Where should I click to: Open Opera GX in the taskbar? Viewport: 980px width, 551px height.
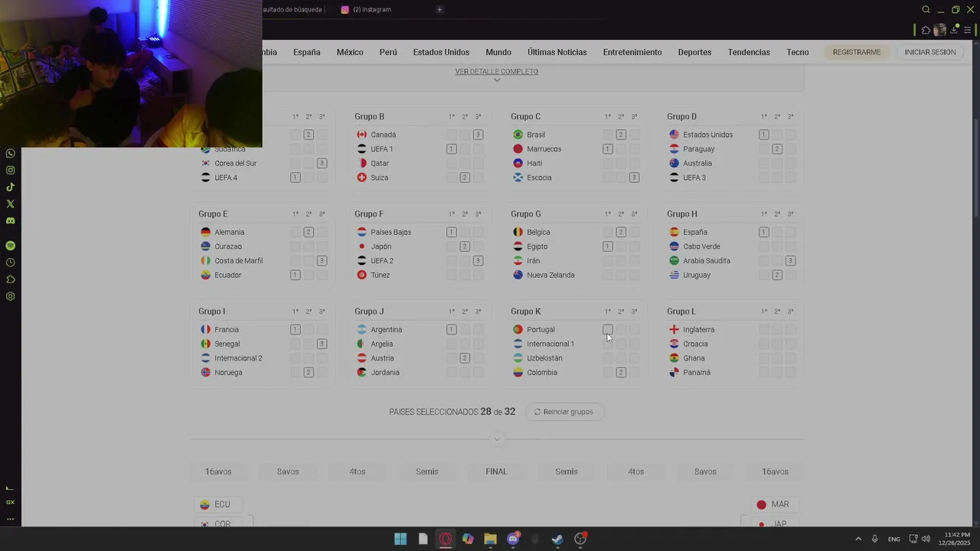click(446, 539)
